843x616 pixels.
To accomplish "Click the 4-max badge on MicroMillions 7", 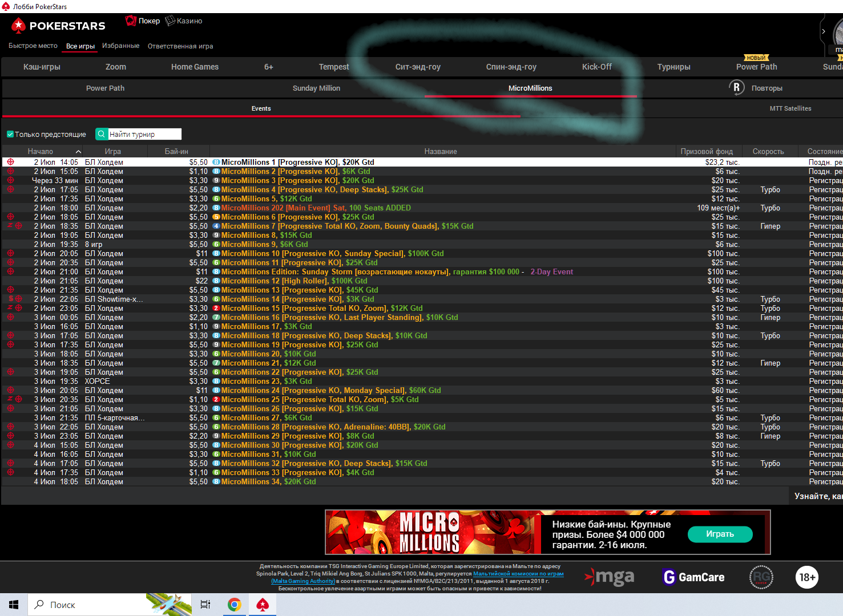I will pyautogui.click(x=216, y=226).
